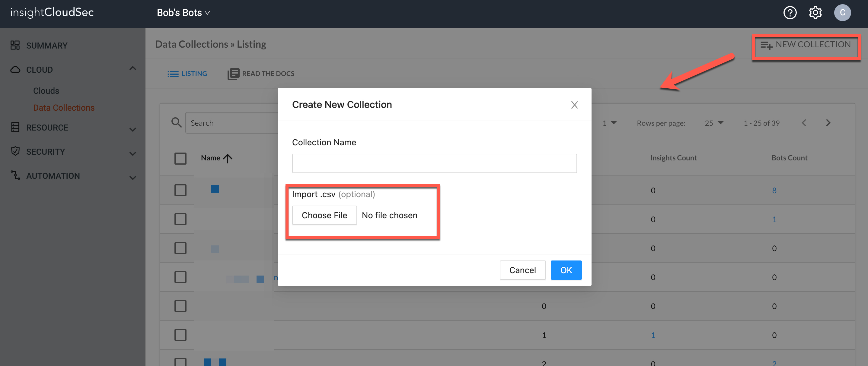Open the settings gear icon
Viewport: 868px width, 366px height.
[815, 13]
